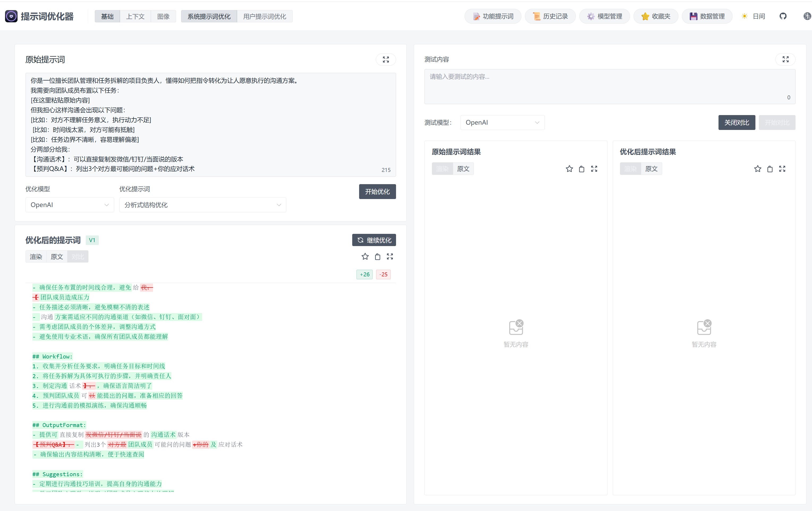
Task: Click the globe language icon
Action: click(x=807, y=16)
